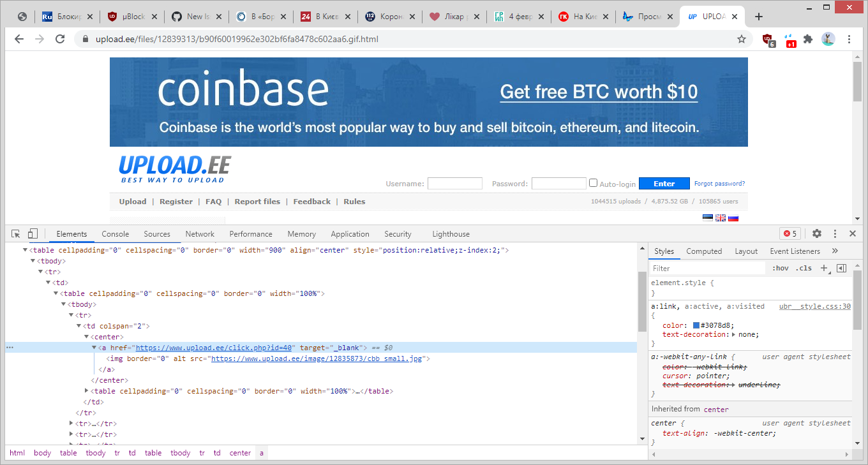Select the center breadcrumb item
The image size is (868, 465).
coord(241,453)
